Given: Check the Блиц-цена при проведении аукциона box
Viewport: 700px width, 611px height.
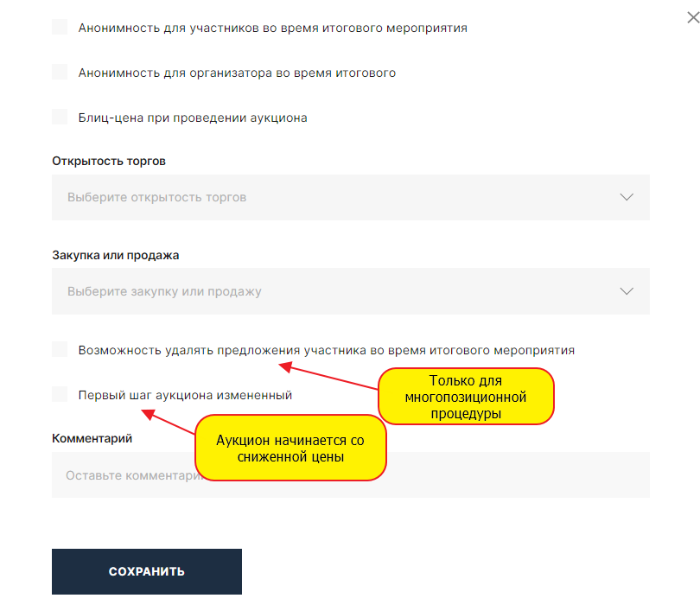Looking at the screenshot, I should click(x=60, y=117).
